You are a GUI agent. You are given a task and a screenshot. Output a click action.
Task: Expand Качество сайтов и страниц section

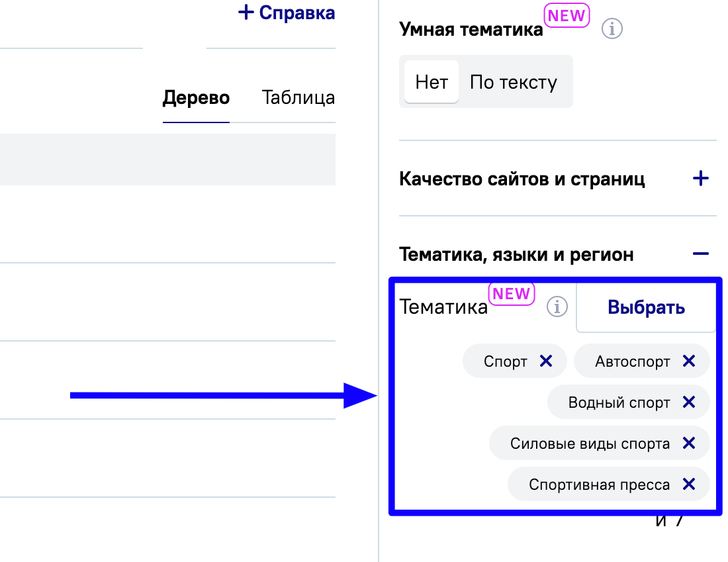700,179
